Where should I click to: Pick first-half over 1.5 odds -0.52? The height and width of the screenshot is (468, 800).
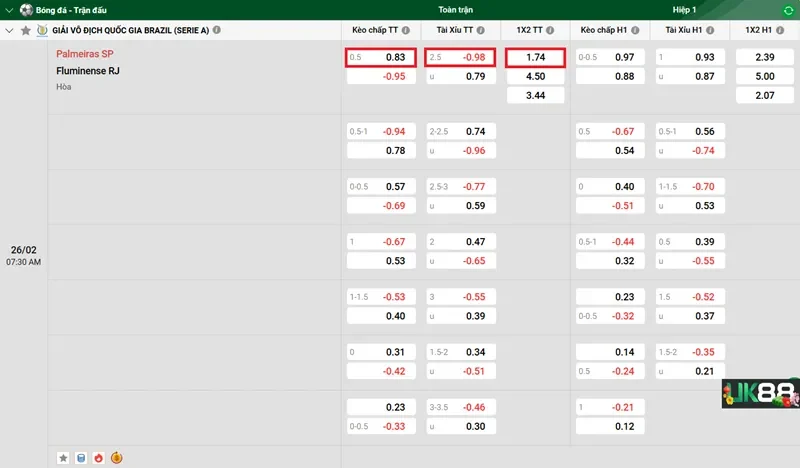coord(690,297)
